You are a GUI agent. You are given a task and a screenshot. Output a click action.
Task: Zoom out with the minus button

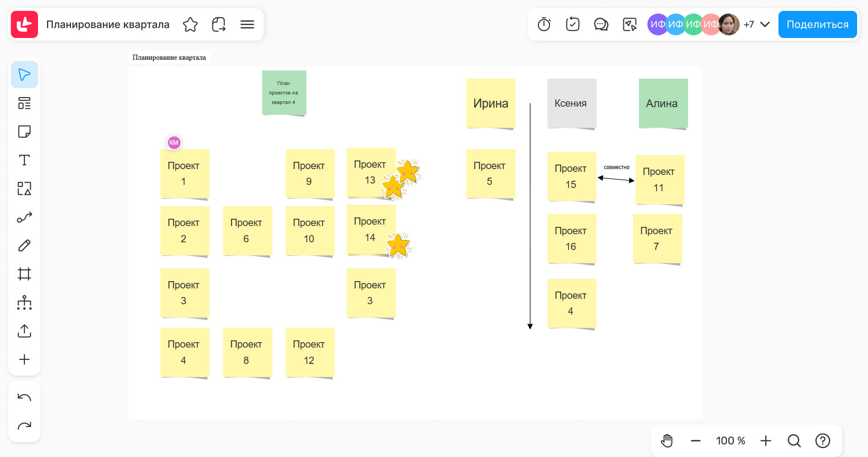point(696,441)
